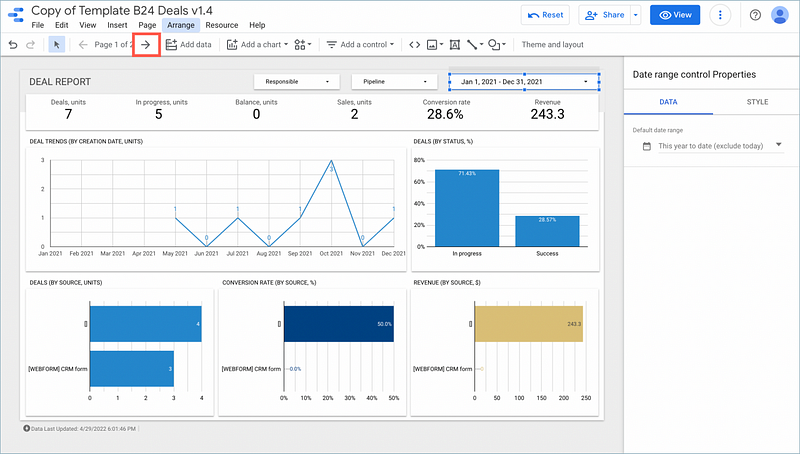Click the Reset button
Viewport: 800px width, 454px height.
point(545,15)
